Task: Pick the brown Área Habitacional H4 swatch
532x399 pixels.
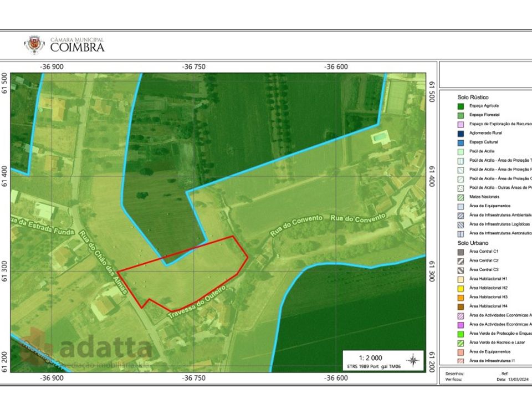Action: pos(461,306)
